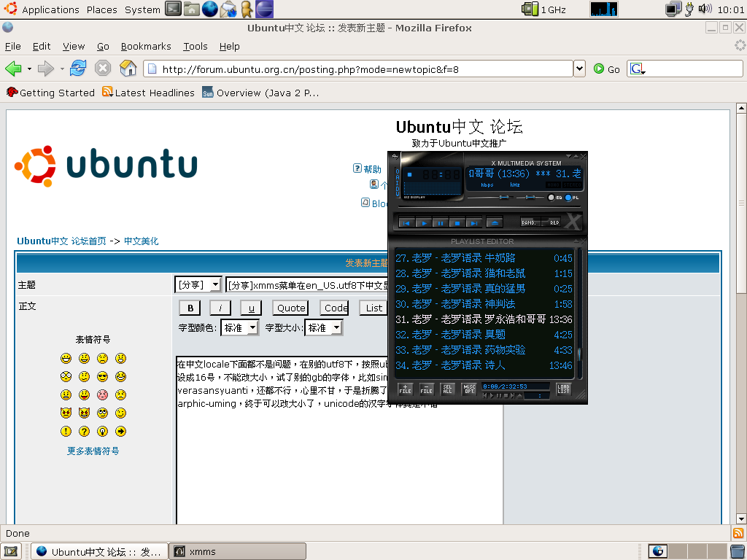Toggle RAND shuffle mode in XMMS
Viewport: 747px width, 560px height.
pos(529,222)
